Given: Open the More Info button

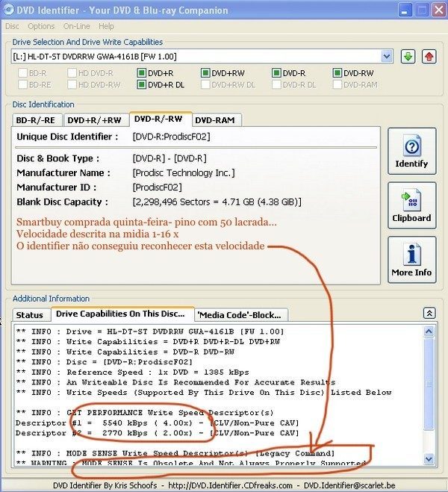Looking at the screenshot, I should coord(411,260).
